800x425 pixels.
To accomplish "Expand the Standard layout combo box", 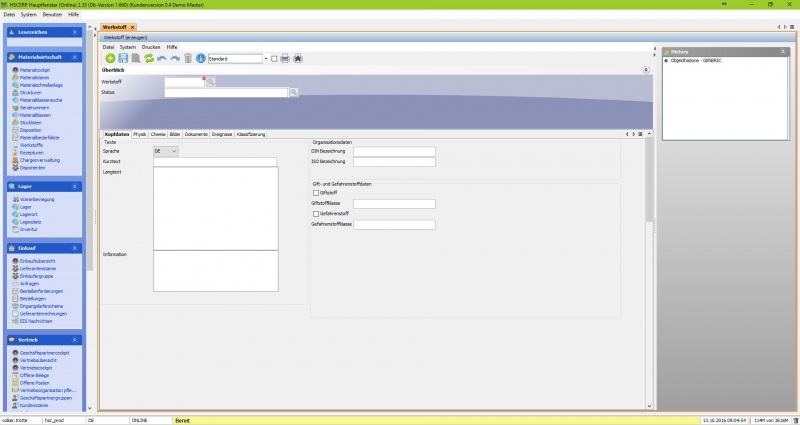I will coord(265,59).
